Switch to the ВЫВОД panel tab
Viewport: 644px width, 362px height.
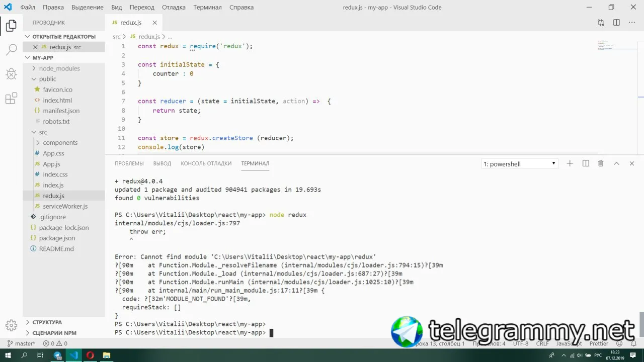click(162, 163)
